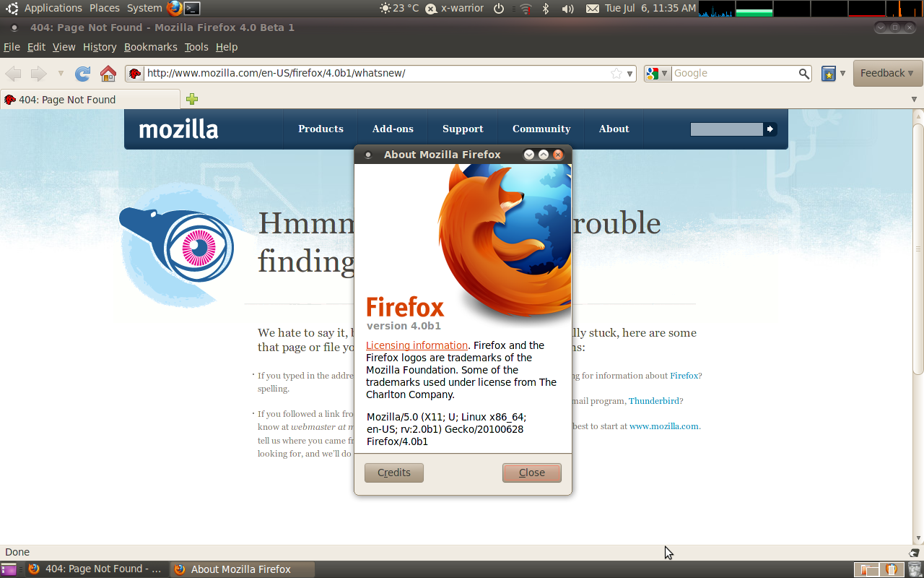The image size is (924, 578).
Task: Go to the home page icon
Action: pos(108,73)
